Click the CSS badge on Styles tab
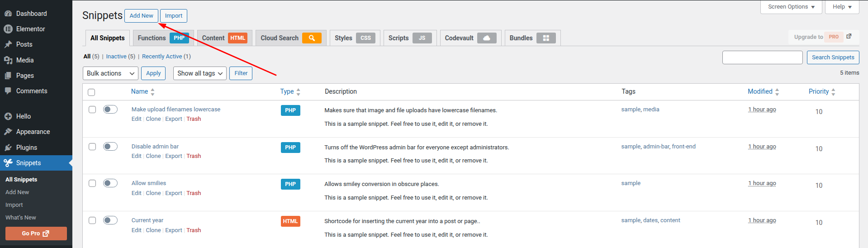Image resolution: width=868 pixels, height=248 pixels. coord(365,38)
